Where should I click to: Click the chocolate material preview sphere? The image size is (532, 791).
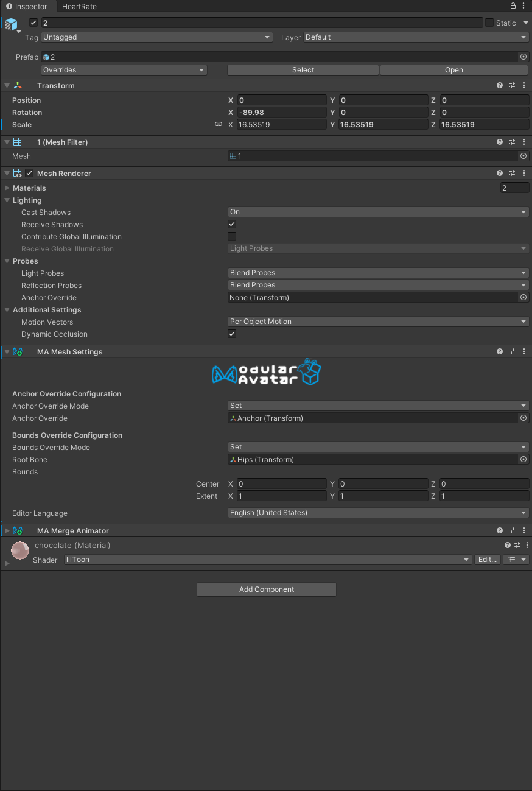(x=20, y=550)
